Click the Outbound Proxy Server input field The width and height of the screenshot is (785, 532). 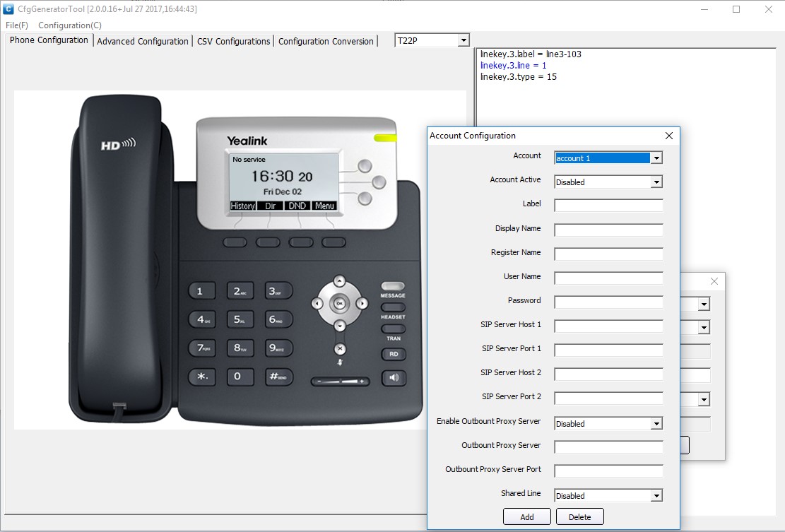tap(608, 447)
